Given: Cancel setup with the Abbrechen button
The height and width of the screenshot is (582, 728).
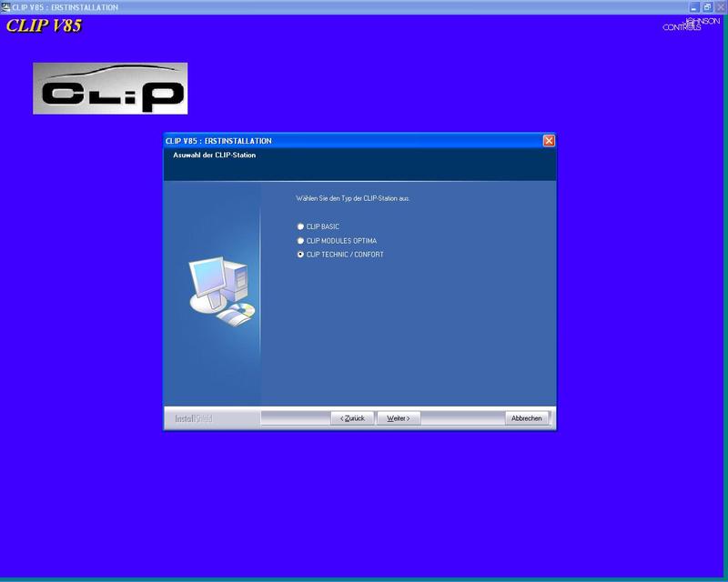Looking at the screenshot, I should coord(526,418).
